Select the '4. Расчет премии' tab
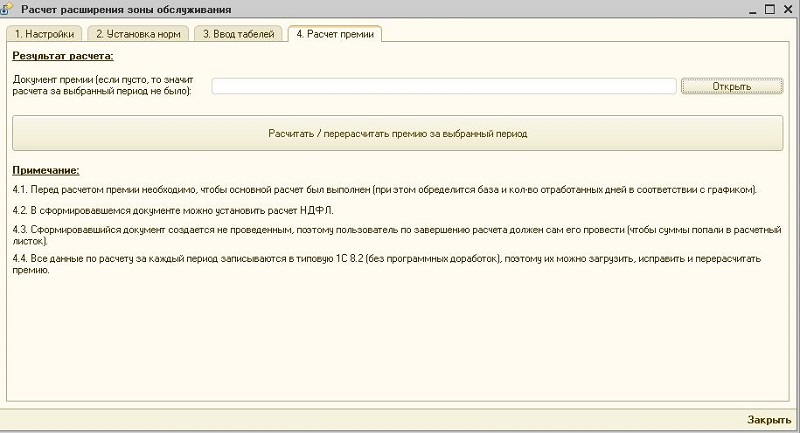This screenshot has height=433, width=800. point(334,33)
